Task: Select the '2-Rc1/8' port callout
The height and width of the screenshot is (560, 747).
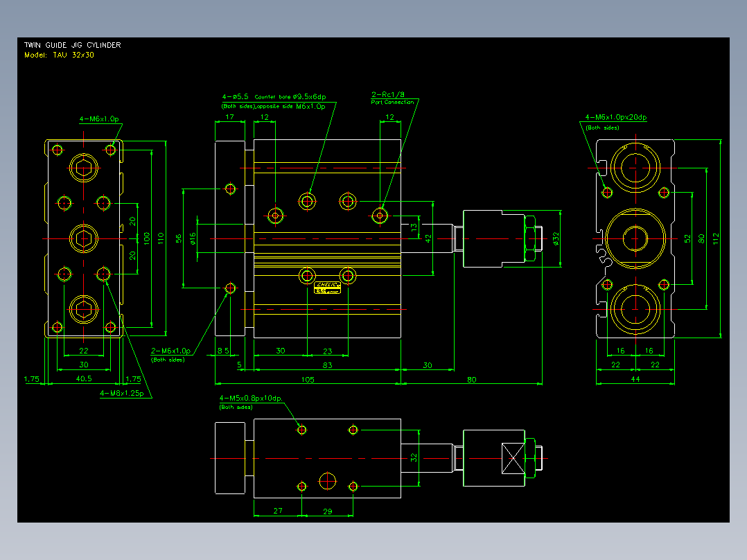Action: [x=388, y=94]
